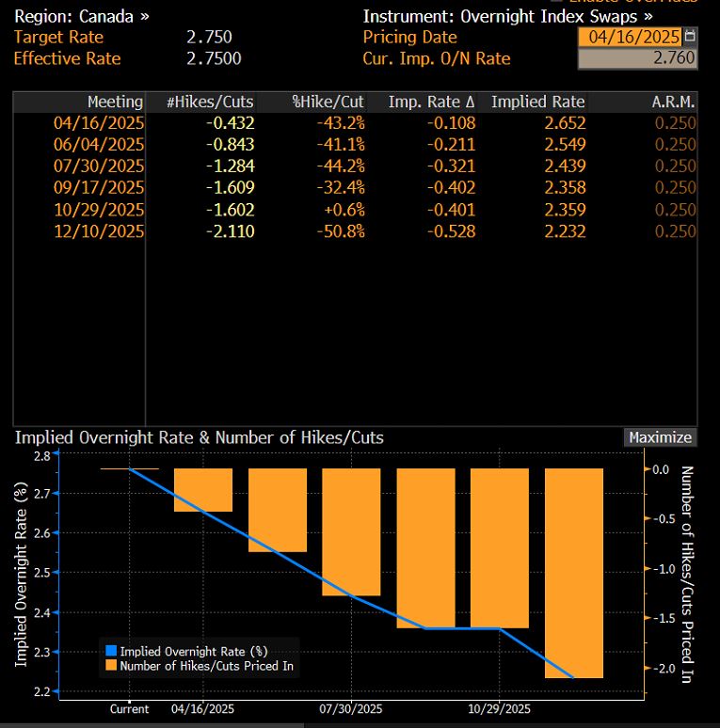Viewport: 720px width, 728px height.
Task: Click the -1.602 hikes/cuts value
Action: [231, 210]
